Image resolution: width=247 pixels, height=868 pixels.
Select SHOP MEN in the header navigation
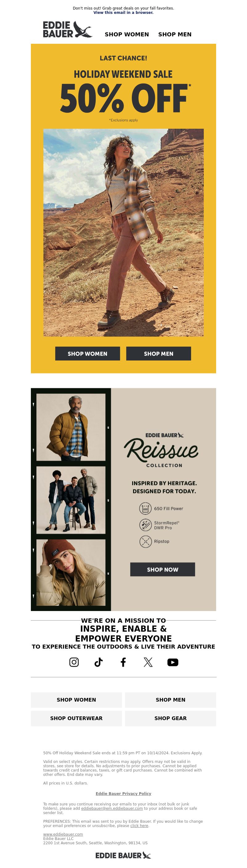point(175,35)
